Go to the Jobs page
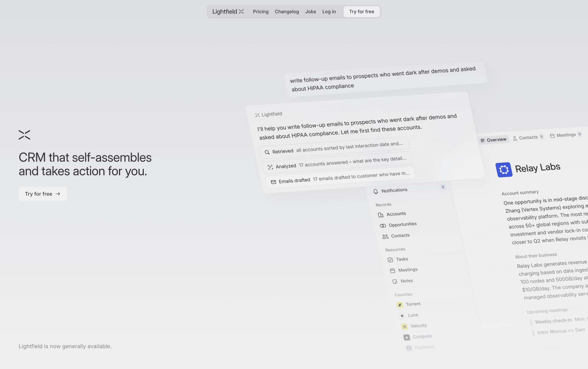This screenshot has width=588, height=369. pyautogui.click(x=310, y=12)
